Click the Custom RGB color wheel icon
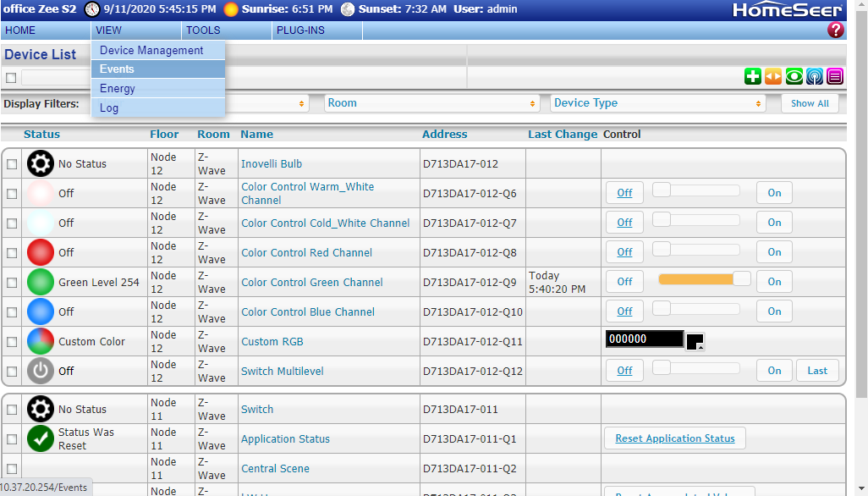Screen dimensions: 868x496 41,341
